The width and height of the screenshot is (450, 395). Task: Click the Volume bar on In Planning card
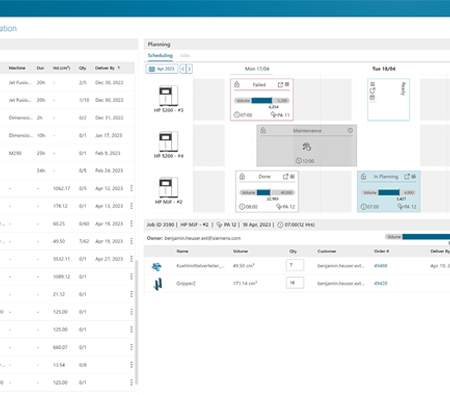(388, 192)
